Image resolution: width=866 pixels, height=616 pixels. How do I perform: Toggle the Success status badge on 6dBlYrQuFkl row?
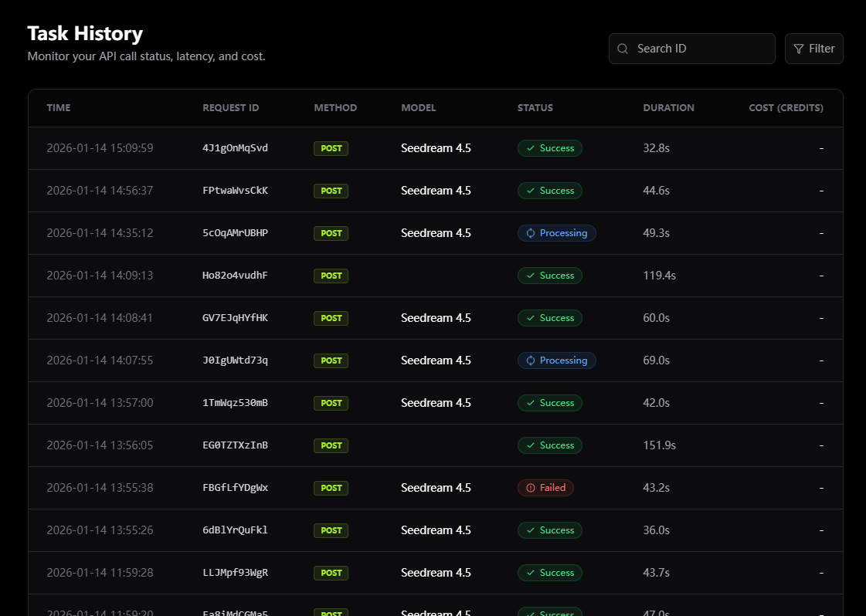click(x=550, y=530)
